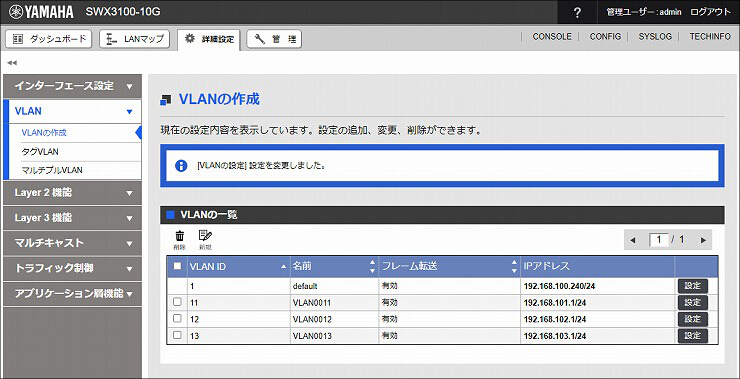
Task: Select VLANの作成 in the side menu
Action: [44, 133]
